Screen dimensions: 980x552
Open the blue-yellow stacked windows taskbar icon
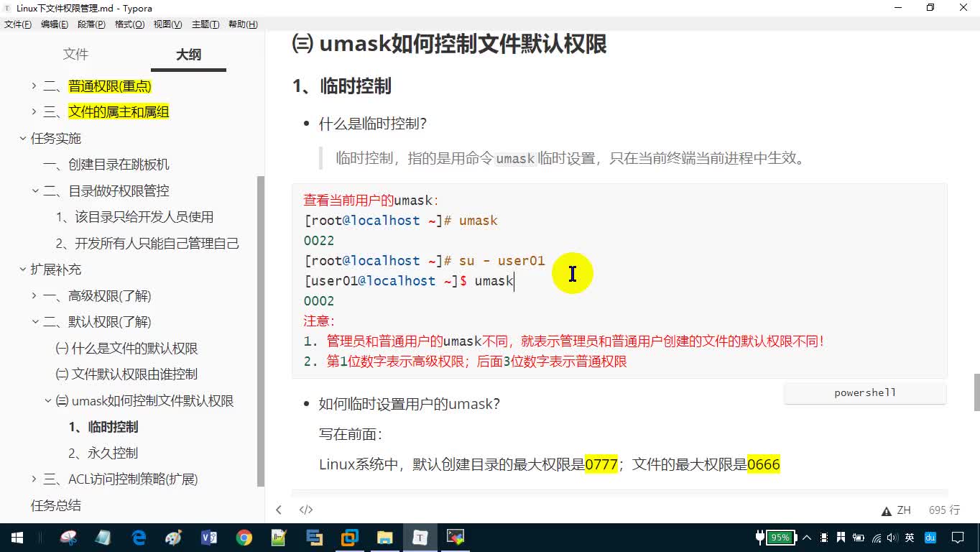point(315,537)
